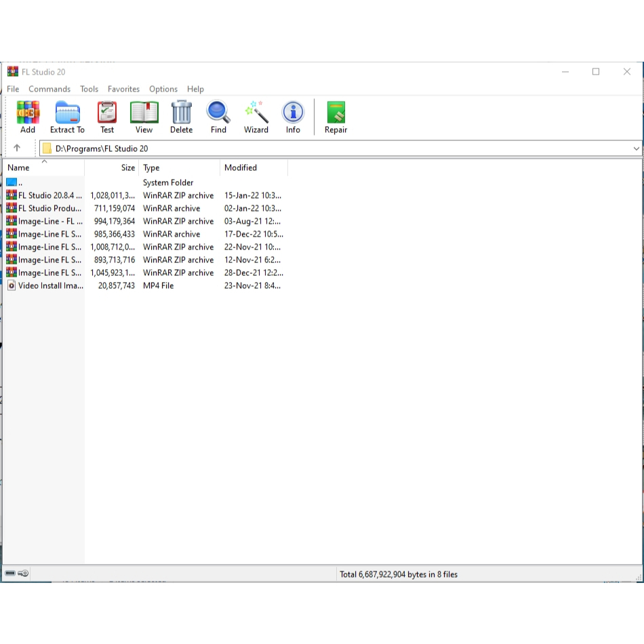Click the 03-Aug-21 modified date cell
The image size is (644, 644).
pyautogui.click(x=252, y=221)
